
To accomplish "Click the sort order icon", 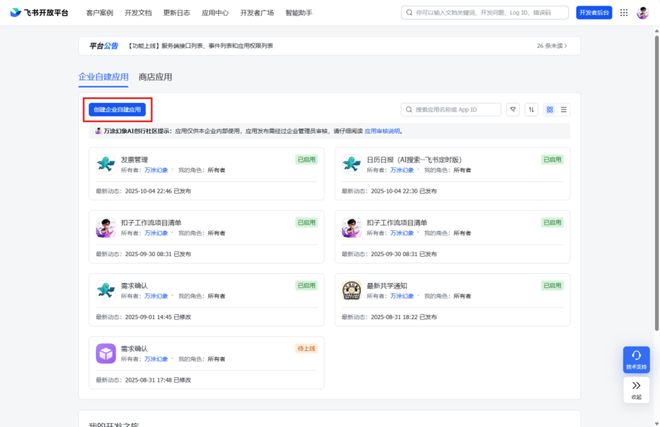I will pos(531,110).
